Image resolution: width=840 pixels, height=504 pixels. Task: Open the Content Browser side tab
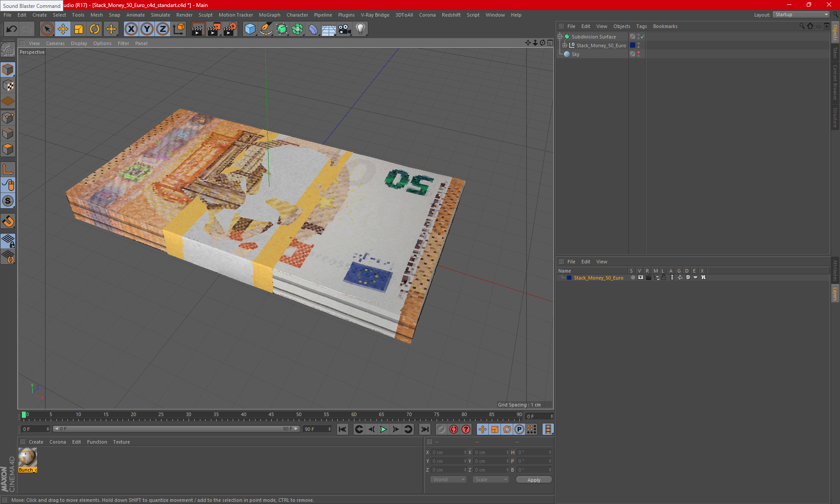[x=835, y=82]
